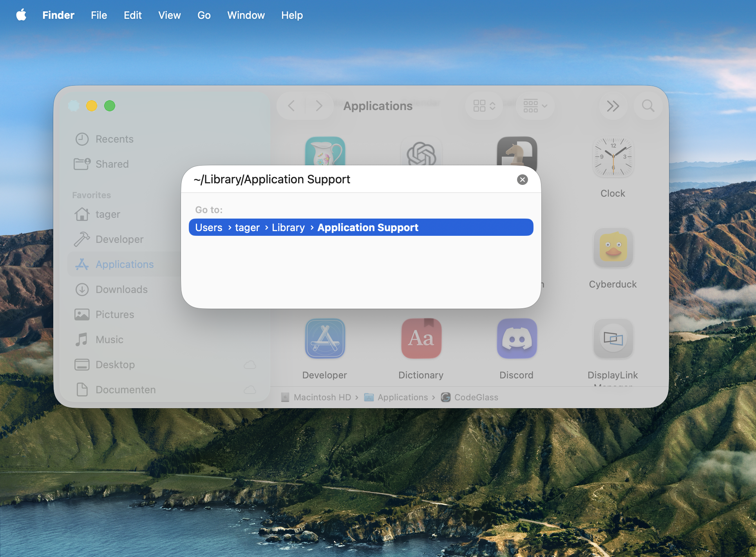
Task: Click the iCloud status icon beside Documenten
Action: coord(250,390)
